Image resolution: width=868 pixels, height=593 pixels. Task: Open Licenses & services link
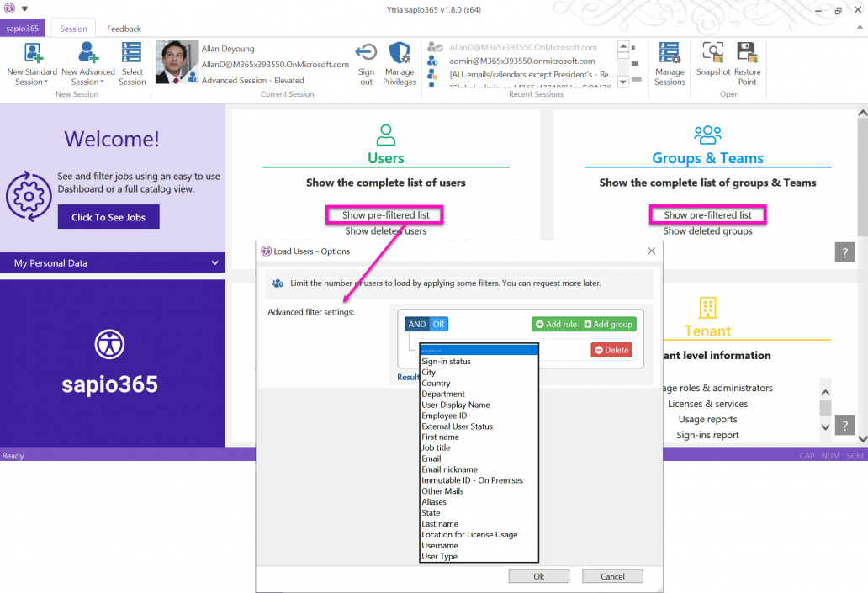(x=707, y=404)
